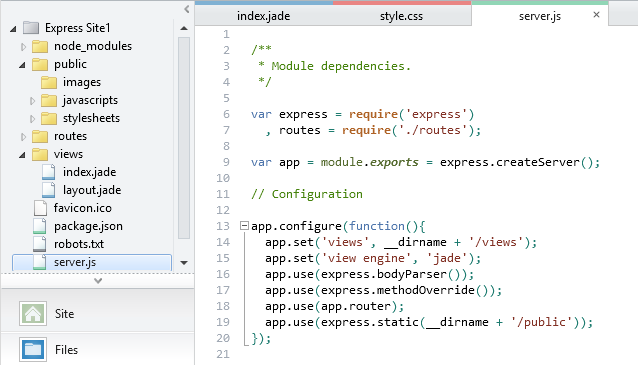
Task: Click the Files workspace folder icon
Action: [33, 350]
